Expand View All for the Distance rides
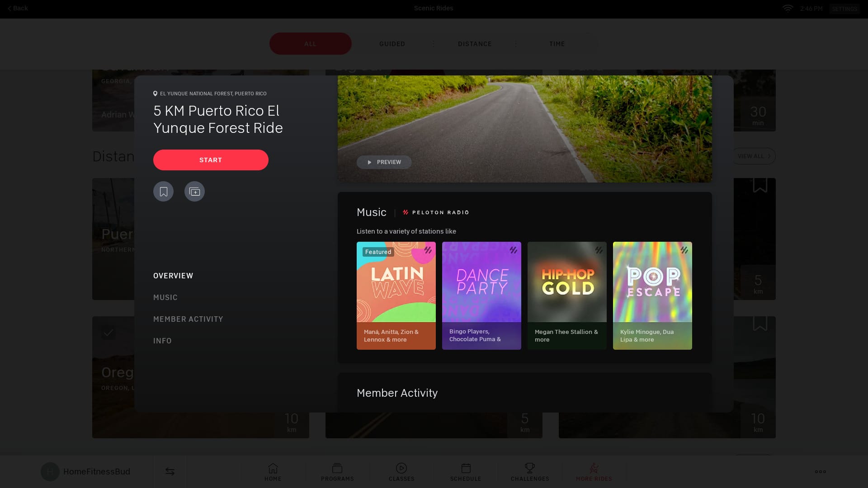 [x=754, y=156]
